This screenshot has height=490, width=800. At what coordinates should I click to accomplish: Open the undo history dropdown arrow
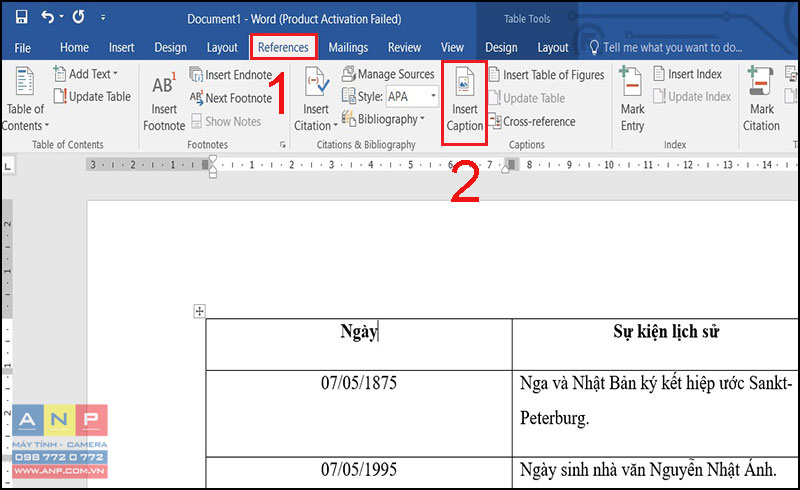62,17
